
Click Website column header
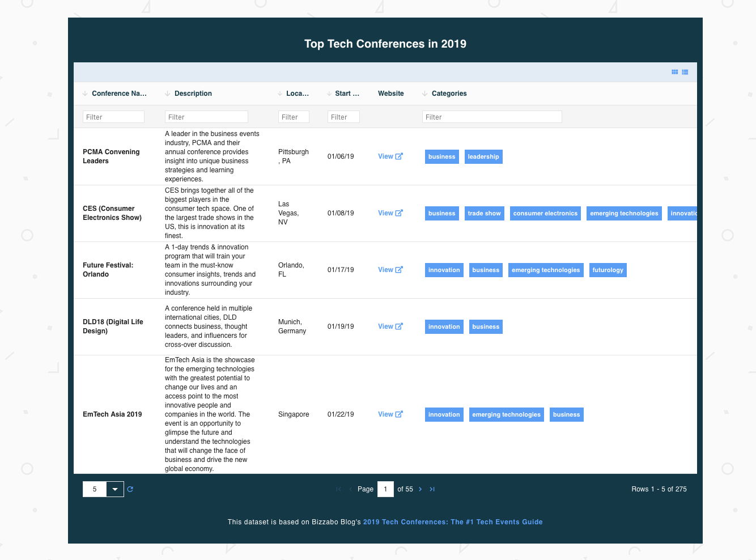(391, 94)
